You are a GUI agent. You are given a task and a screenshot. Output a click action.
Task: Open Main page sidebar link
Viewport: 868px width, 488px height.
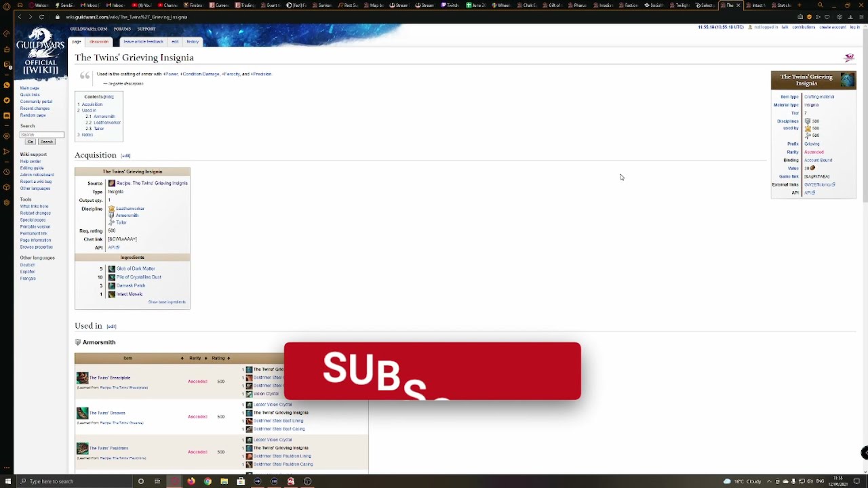point(30,88)
